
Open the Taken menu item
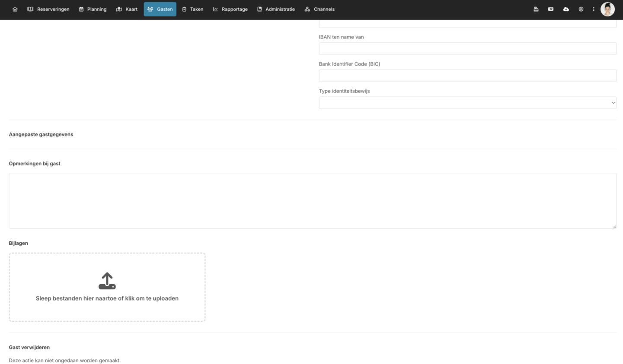(x=192, y=9)
